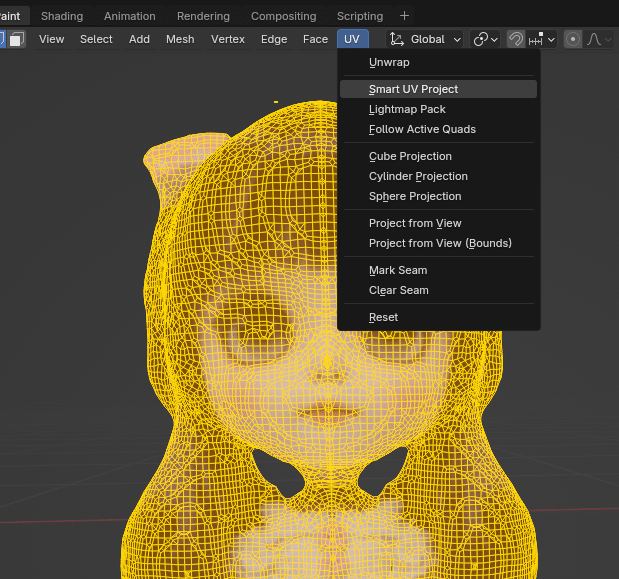Select Lightmap Pack option
This screenshot has height=579, width=619.
click(438, 109)
